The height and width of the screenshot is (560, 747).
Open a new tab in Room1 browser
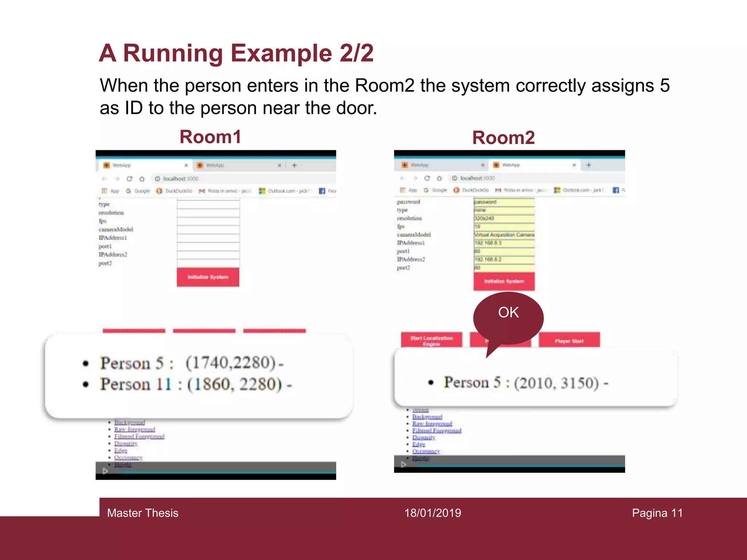294,166
